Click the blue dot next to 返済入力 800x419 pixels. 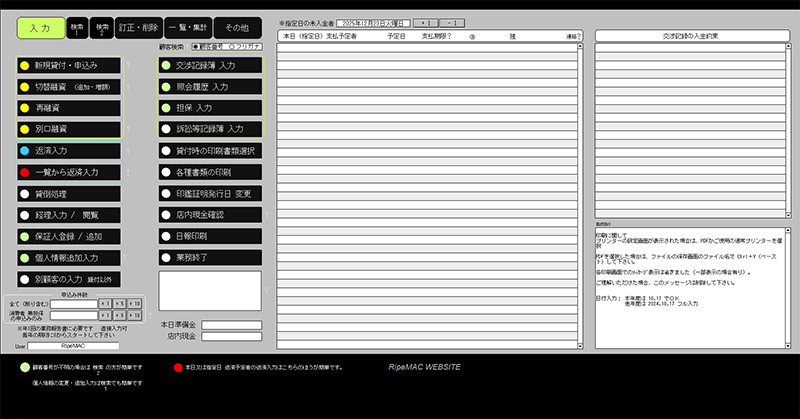25,151
